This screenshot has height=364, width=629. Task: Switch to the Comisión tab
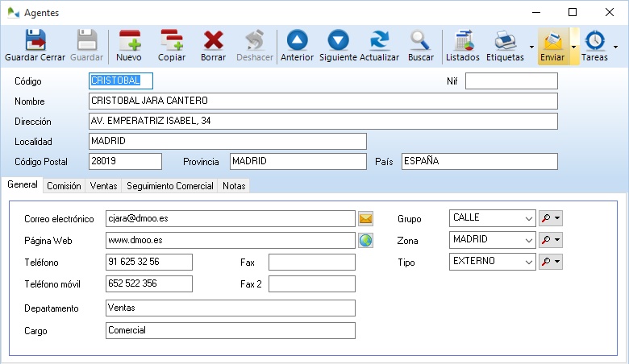(x=64, y=186)
